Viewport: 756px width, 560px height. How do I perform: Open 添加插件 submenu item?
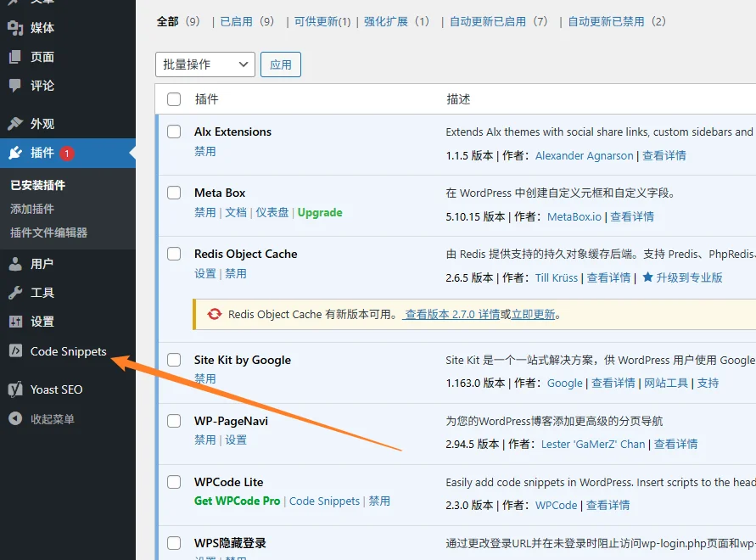[32, 209]
